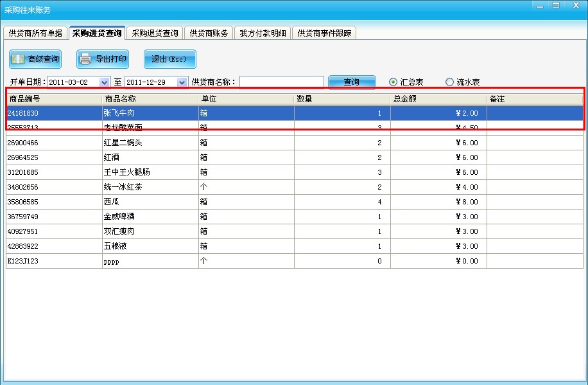This screenshot has height=385, width=588.
Task: Select the pppp product row
Action: point(295,261)
